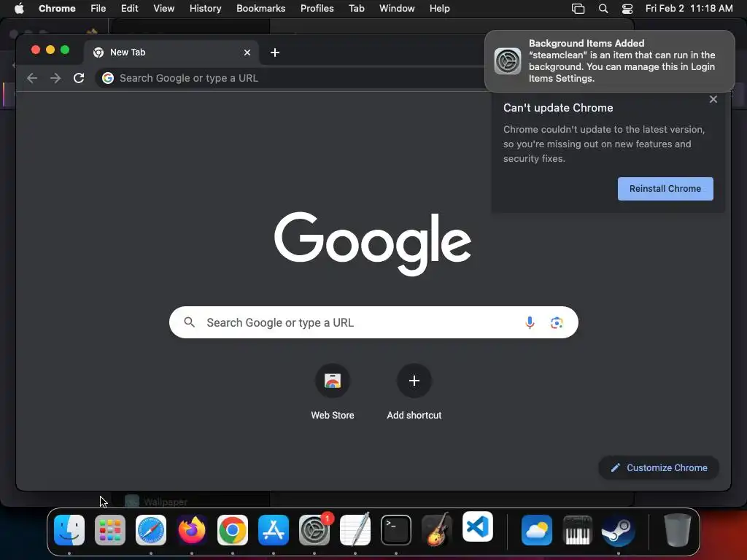Open the Help menu

pos(439,8)
